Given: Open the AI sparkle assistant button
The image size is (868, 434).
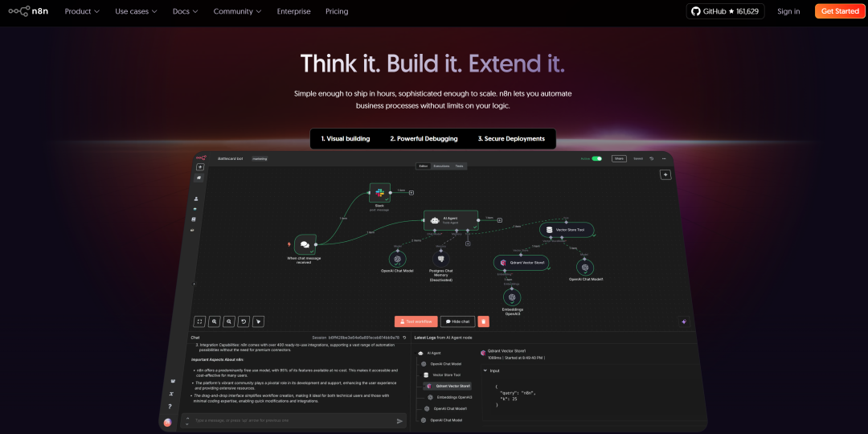Looking at the screenshot, I should point(684,321).
